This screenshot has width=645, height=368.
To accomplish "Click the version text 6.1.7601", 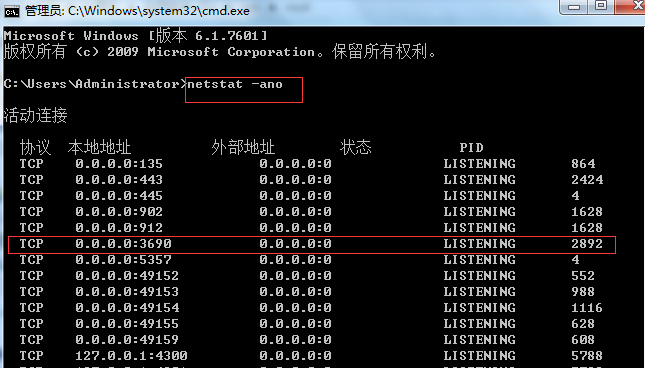I will coord(227,36).
